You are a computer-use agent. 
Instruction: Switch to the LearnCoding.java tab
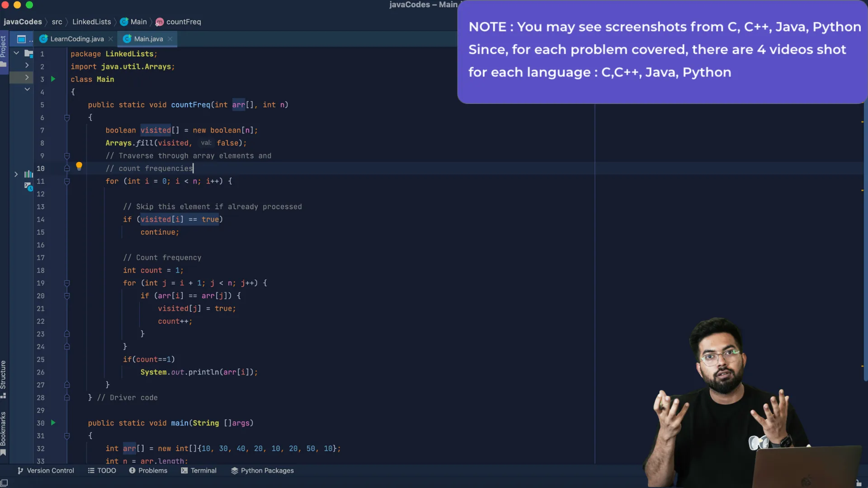(76, 39)
